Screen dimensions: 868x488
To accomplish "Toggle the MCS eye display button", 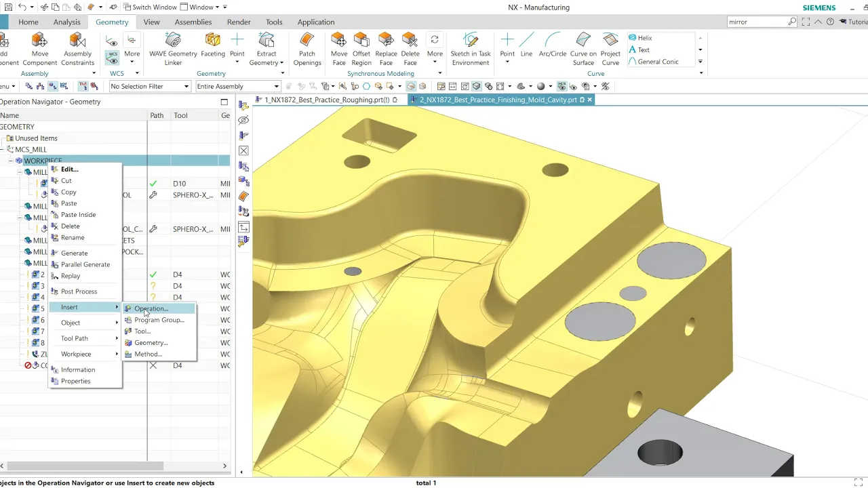I will pyautogui.click(x=561, y=87).
